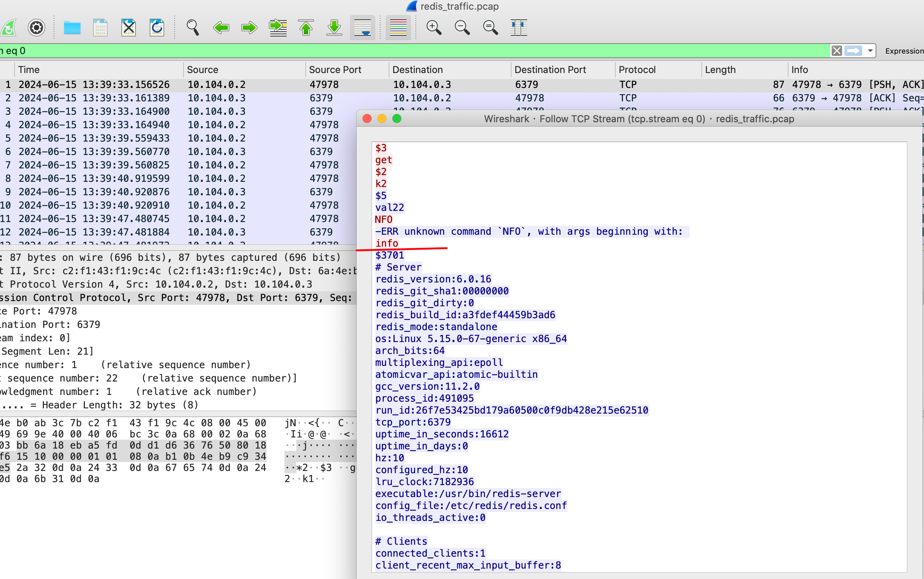Viewport: 924px width, 579px height.
Task: Apply the display filter arrow button
Action: pyautogui.click(x=853, y=51)
